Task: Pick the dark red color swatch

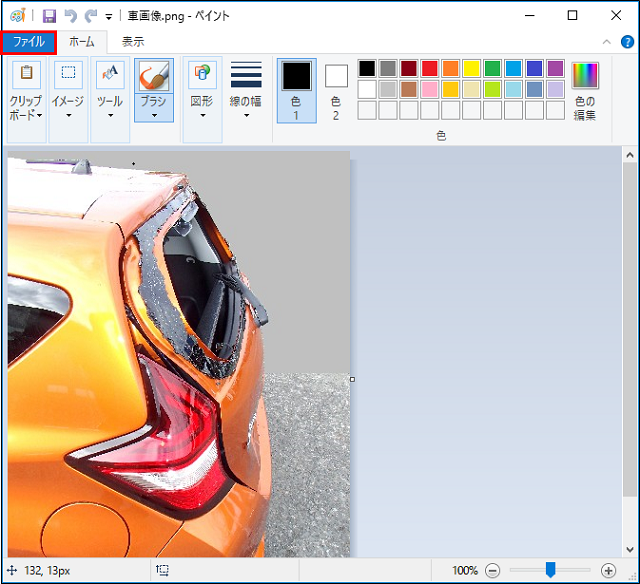Action: click(x=409, y=69)
